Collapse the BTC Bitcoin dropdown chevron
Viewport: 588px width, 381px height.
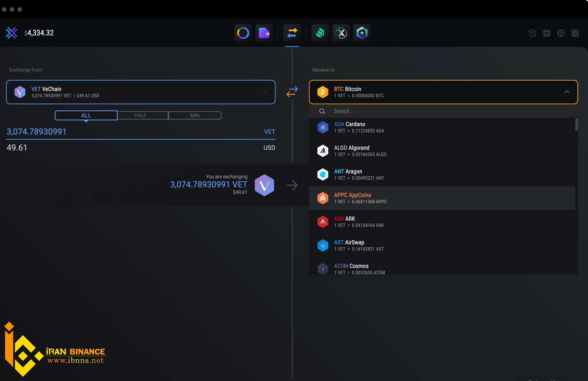click(x=567, y=92)
